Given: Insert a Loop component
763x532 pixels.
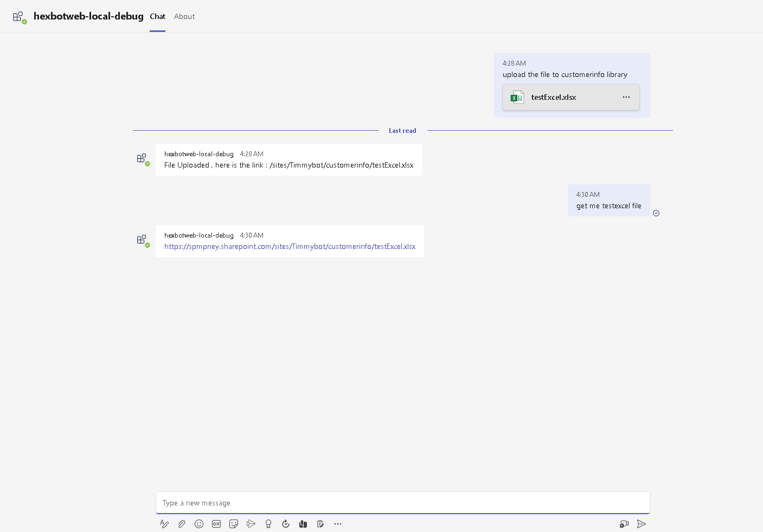Looking at the screenshot, I should tap(303, 524).
